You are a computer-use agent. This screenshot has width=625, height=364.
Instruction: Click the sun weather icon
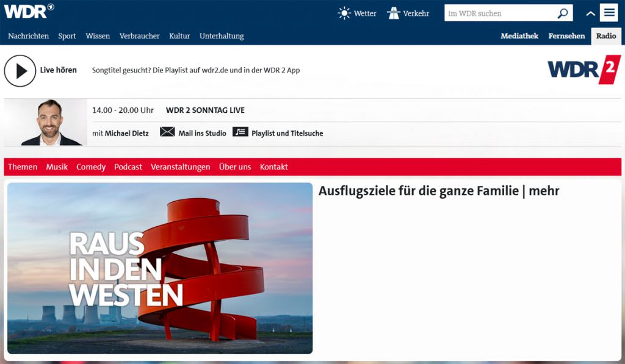point(344,13)
